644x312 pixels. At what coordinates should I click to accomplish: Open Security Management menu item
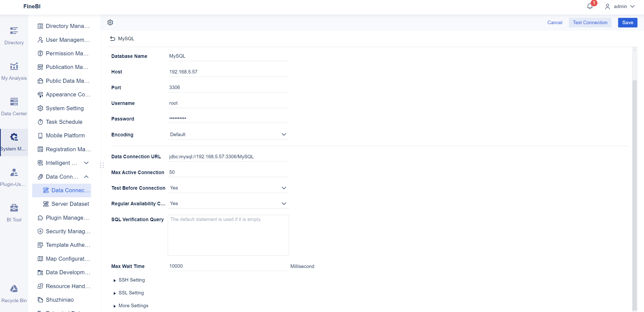tap(64, 231)
